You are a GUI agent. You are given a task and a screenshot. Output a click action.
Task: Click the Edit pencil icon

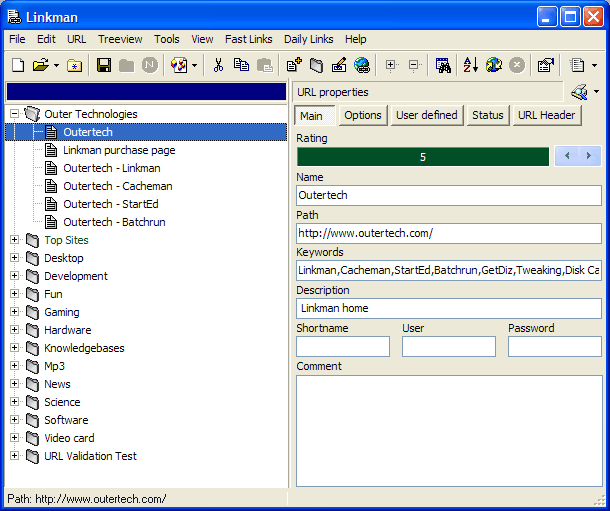pos(339,65)
